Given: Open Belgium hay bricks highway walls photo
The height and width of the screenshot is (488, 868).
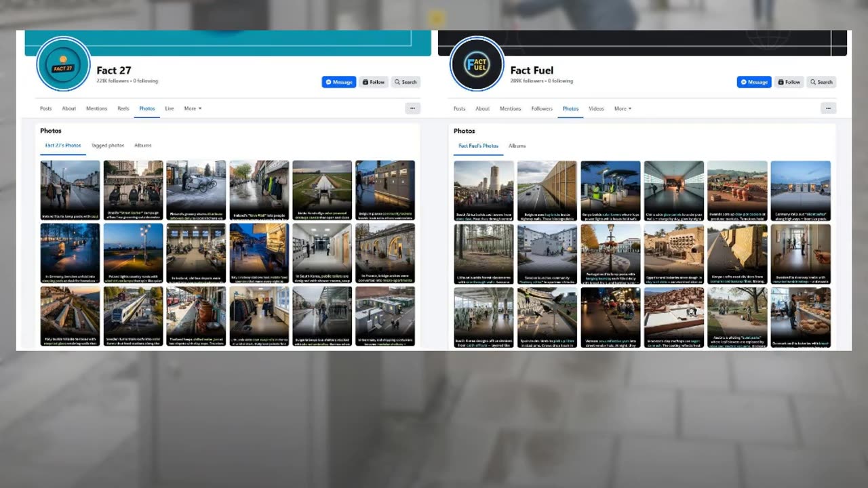Looking at the screenshot, I should pyautogui.click(x=547, y=191).
